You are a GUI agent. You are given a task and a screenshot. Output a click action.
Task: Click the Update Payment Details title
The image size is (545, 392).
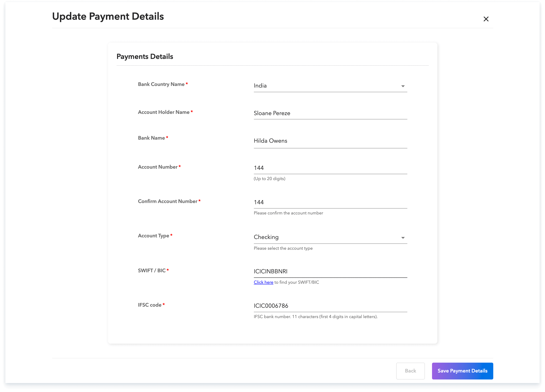click(x=108, y=16)
